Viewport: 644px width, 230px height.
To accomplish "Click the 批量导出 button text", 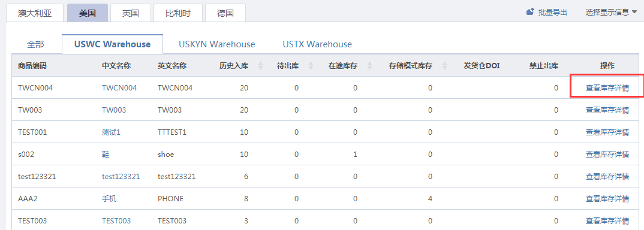I will (552, 13).
